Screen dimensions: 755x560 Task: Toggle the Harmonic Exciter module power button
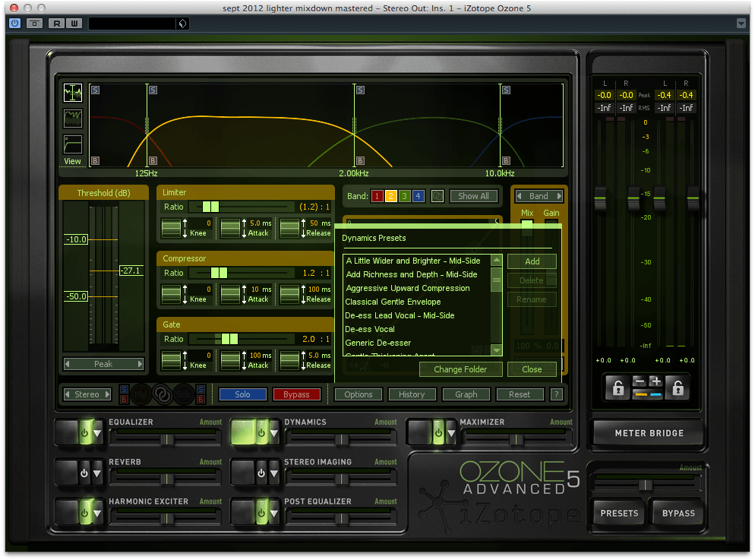(85, 512)
